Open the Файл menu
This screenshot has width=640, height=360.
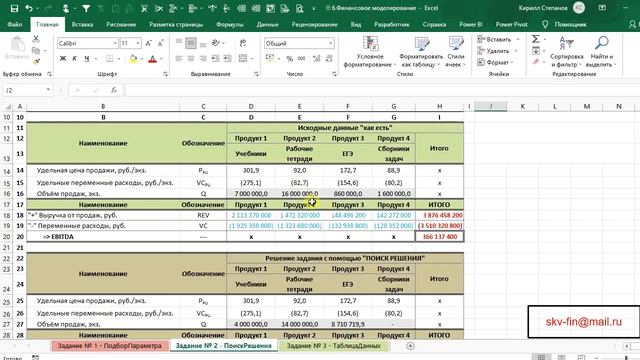[x=15, y=24]
